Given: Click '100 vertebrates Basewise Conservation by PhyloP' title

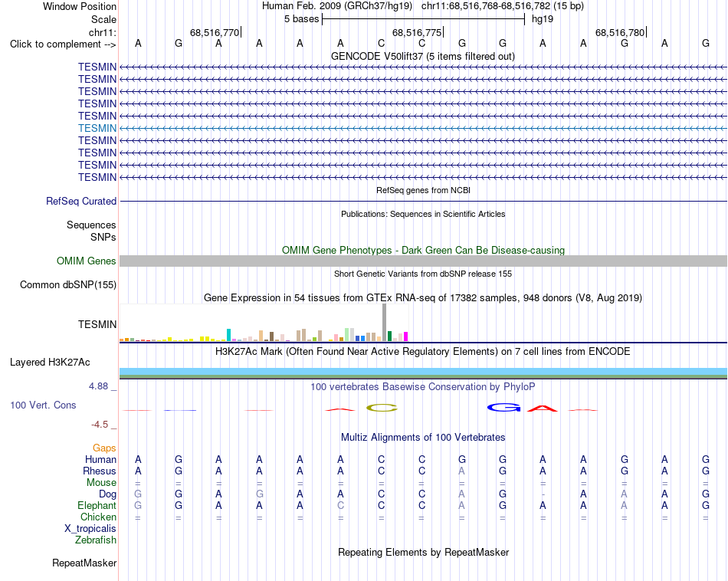Looking at the screenshot, I should coord(423,386).
